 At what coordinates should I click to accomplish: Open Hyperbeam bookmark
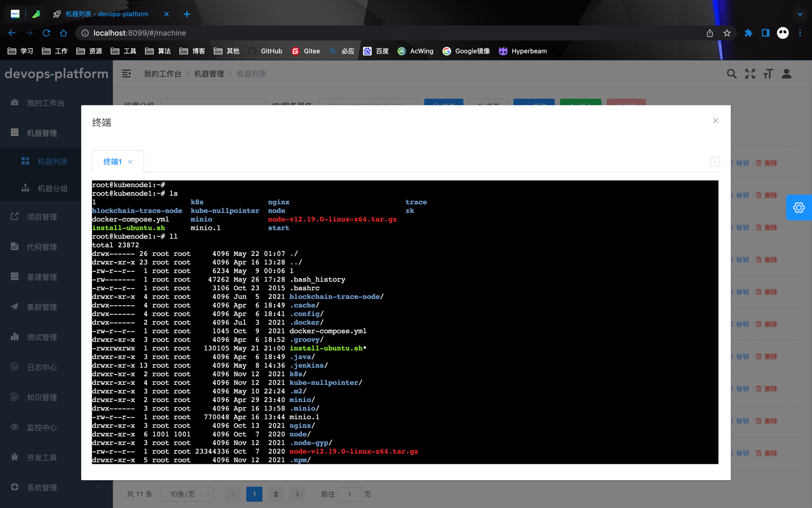[523, 51]
